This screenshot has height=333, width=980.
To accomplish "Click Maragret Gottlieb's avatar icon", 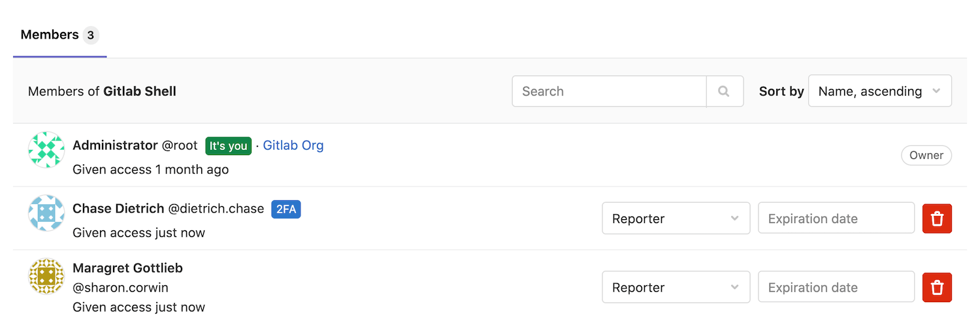I will point(46,276).
